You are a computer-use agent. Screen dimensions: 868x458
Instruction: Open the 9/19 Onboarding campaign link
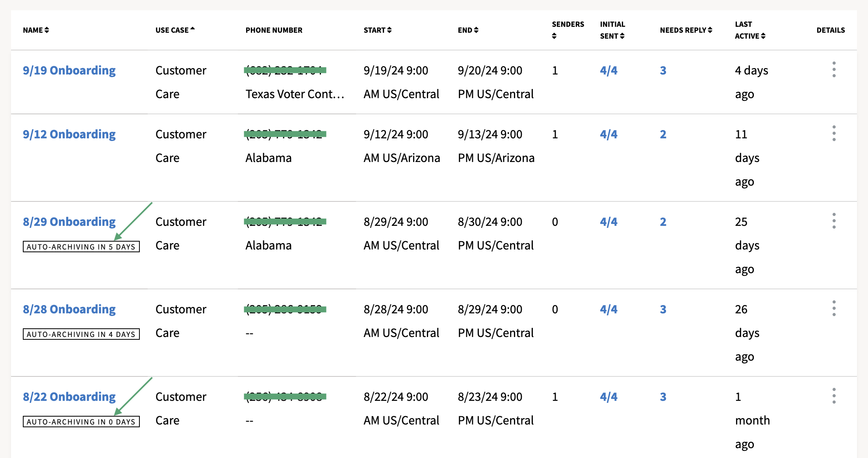coord(69,70)
